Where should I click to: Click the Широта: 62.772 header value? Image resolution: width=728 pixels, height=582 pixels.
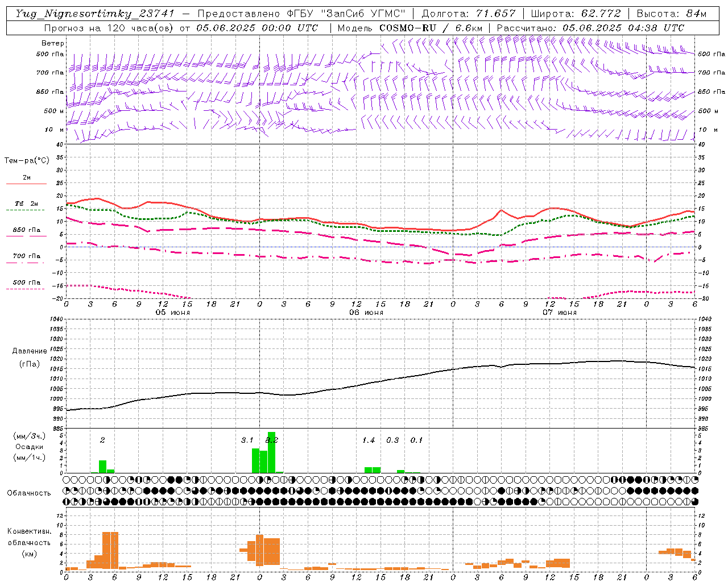click(x=576, y=14)
